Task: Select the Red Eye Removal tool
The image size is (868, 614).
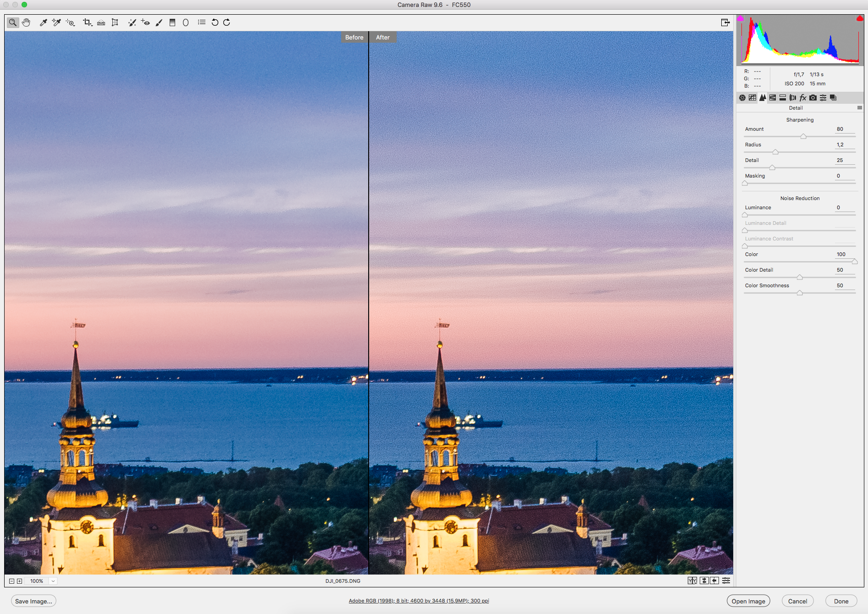Action: click(x=145, y=22)
